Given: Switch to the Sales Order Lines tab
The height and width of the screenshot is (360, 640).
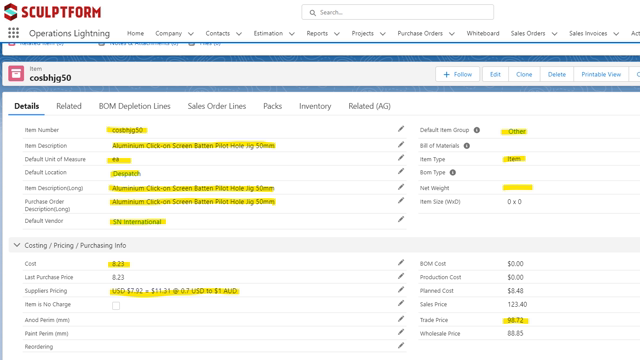Looking at the screenshot, I should coord(217,106).
